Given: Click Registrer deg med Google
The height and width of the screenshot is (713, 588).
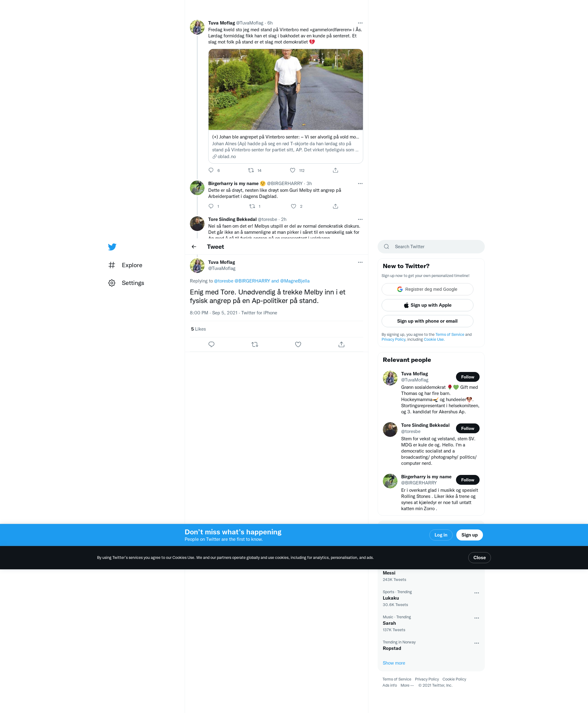Looking at the screenshot, I should click(x=427, y=289).
